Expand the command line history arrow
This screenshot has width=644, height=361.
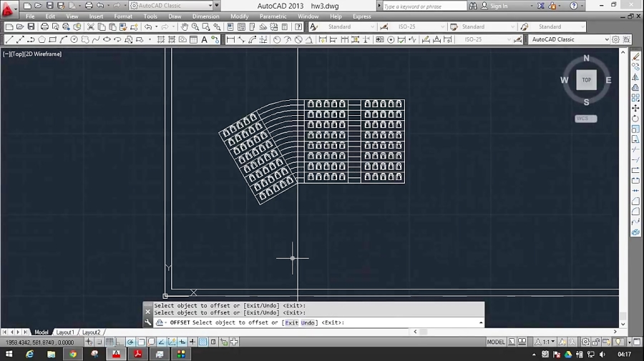[481, 323]
